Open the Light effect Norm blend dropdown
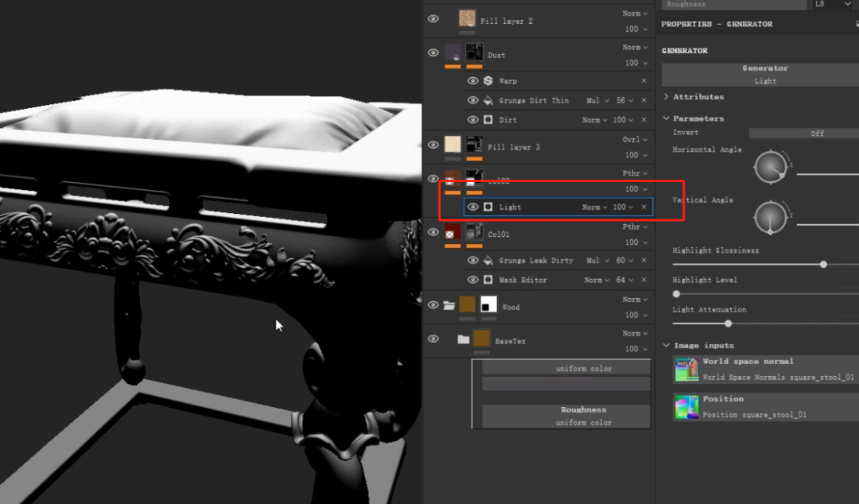This screenshot has height=504, width=859. click(594, 207)
